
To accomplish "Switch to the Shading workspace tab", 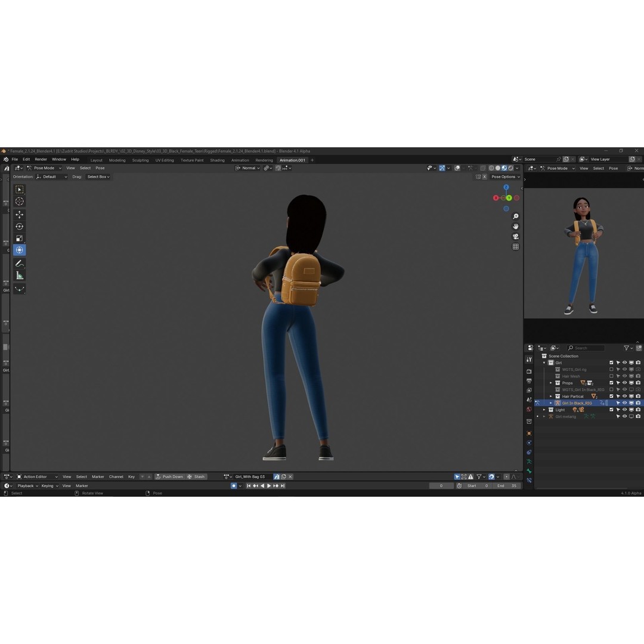I will pyautogui.click(x=217, y=160).
